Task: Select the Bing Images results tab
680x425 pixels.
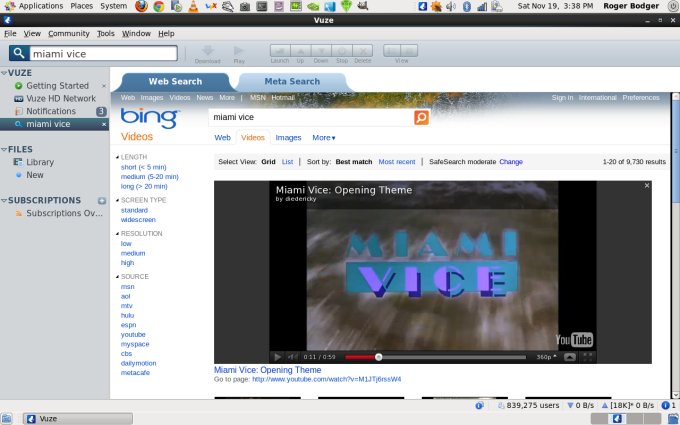Action: 288,137
